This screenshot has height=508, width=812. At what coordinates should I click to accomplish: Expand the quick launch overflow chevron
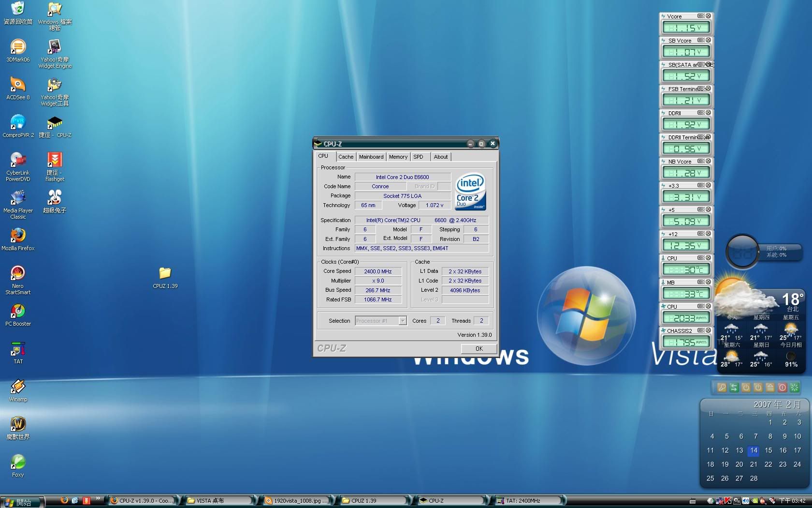coord(98,499)
